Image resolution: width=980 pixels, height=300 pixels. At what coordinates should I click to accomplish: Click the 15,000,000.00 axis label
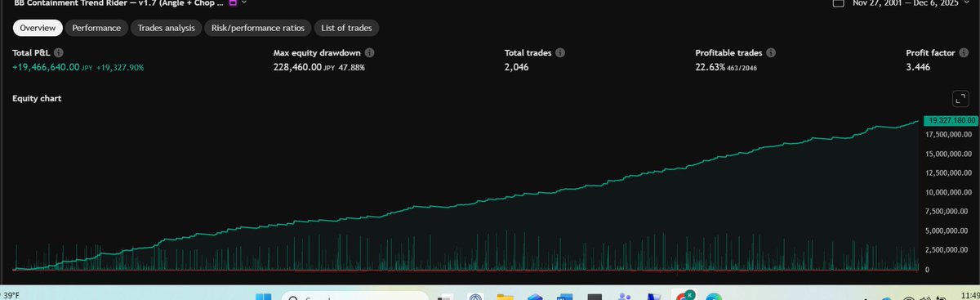point(949,154)
